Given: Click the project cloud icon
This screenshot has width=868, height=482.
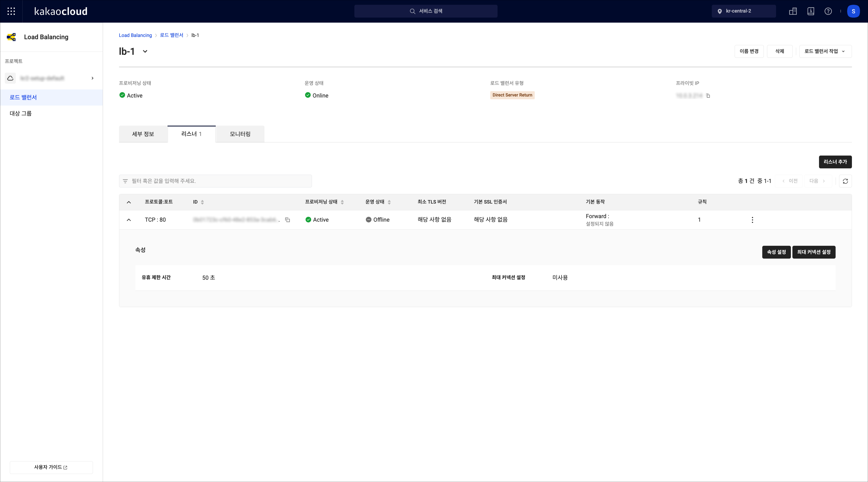Looking at the screenshot, I should tap(10, 78).
